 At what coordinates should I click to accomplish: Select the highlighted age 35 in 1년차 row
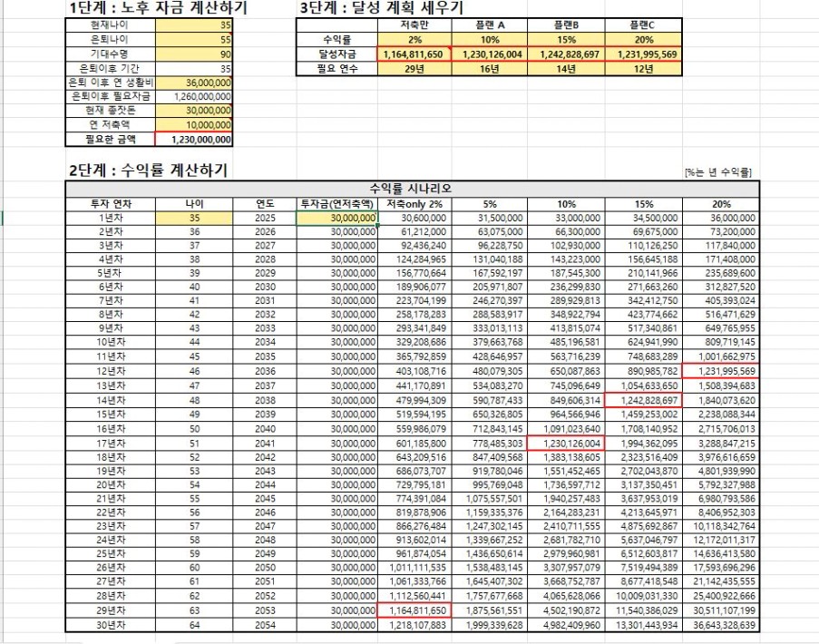pyautogui.click(x=194, y=219)
